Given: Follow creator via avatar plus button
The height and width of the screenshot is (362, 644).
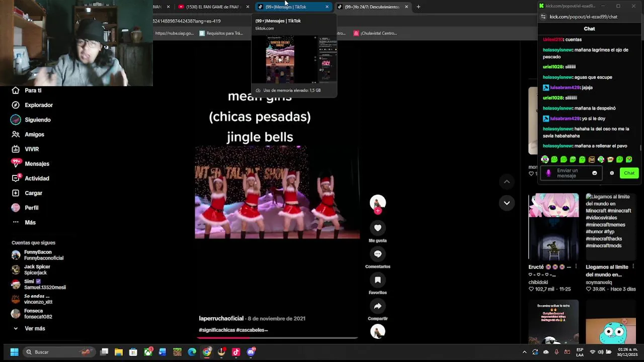Looking at the screenshot, I should point(378,211).
